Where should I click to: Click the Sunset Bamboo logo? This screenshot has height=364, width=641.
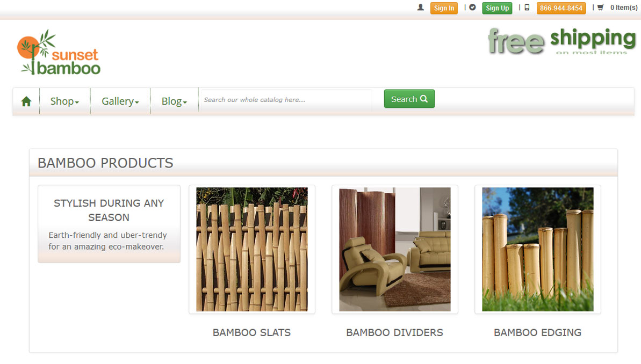(59, 52)
